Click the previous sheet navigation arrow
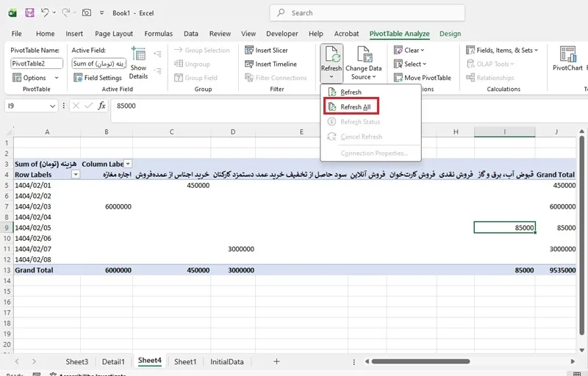The height and width of the screenshot is (376, 588). tap(17, 361)
